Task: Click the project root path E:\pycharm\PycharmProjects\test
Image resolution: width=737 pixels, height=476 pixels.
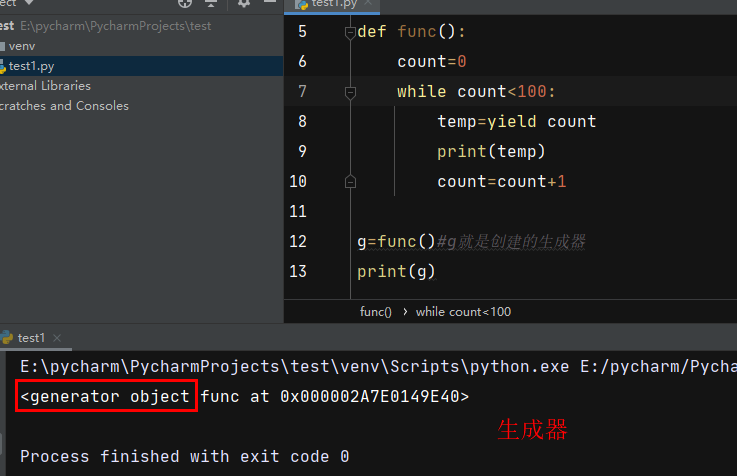Action: pos(116,26)
